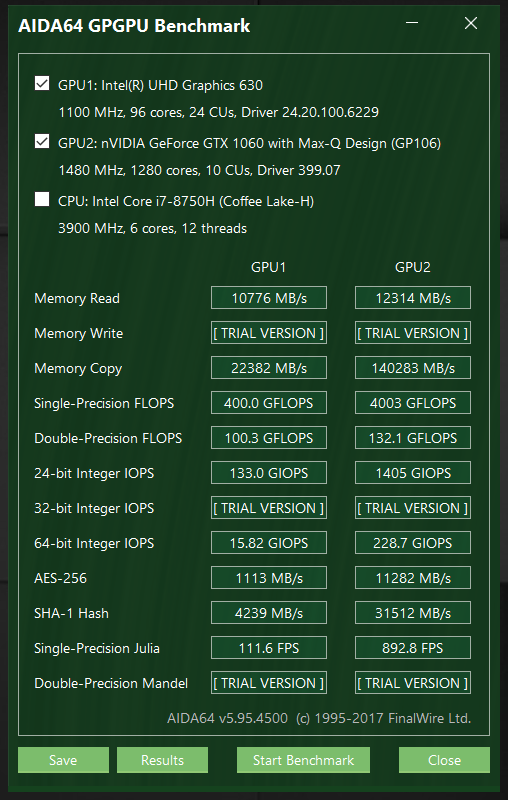Minimize the AIDA64 GPGPU Benchmark window
The image size is (508, 800).
click(412, 23)
